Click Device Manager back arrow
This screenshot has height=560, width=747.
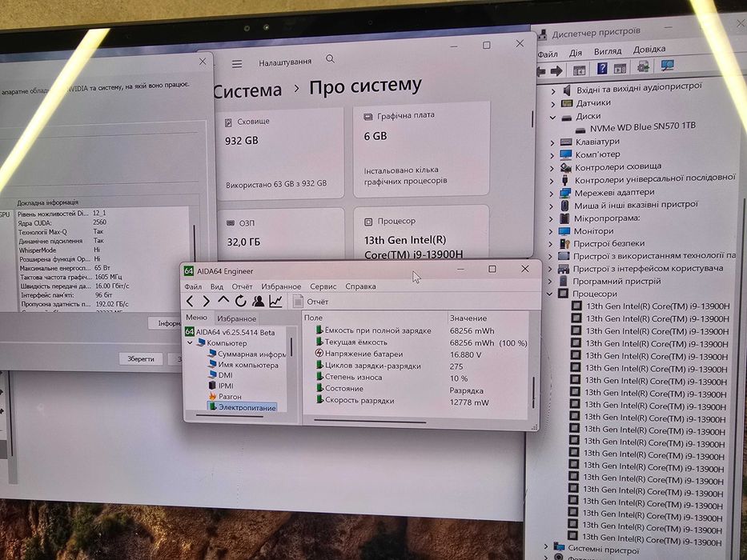[x=540, y=72]
